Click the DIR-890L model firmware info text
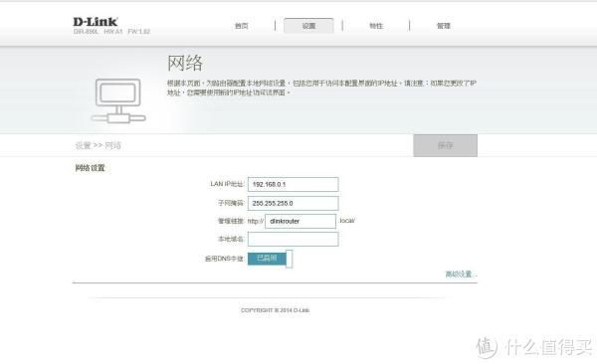597x364 pixels. [x=111, y=32]
